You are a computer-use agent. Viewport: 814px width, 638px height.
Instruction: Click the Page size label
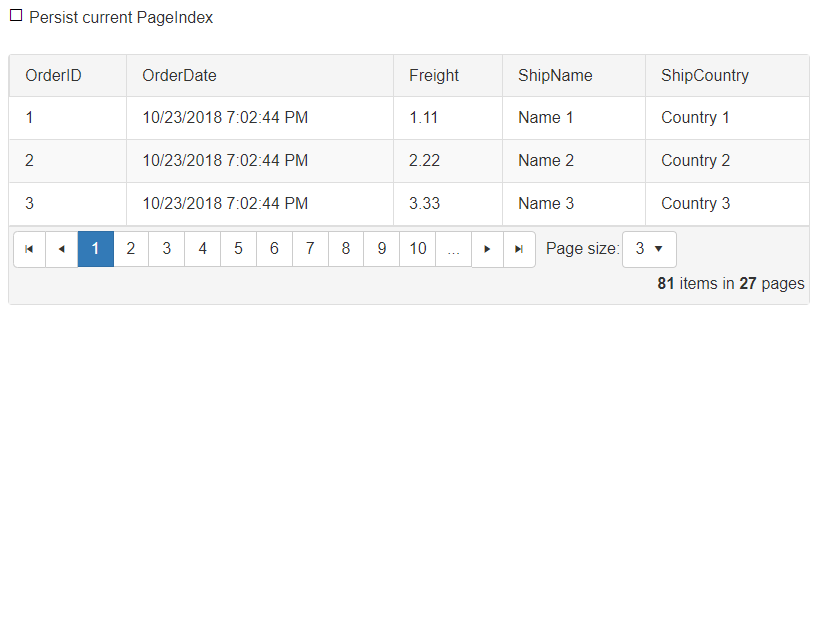(582, 249)
